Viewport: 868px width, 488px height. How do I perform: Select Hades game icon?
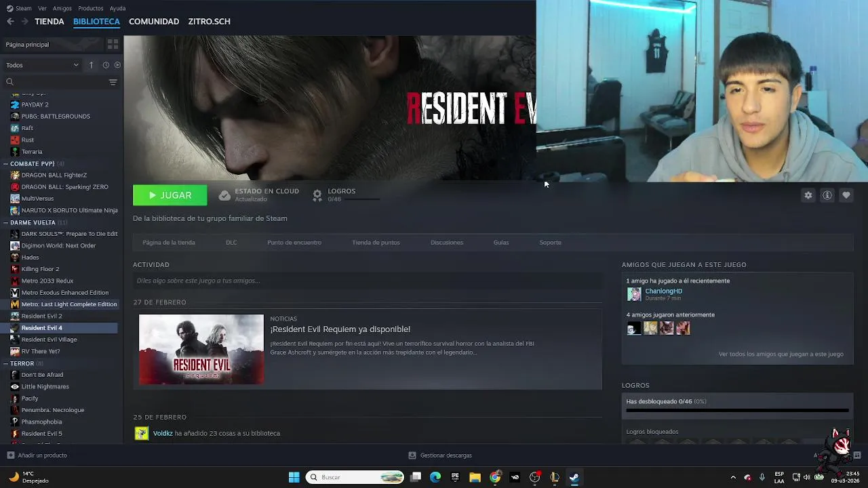(x=15, y=258)
